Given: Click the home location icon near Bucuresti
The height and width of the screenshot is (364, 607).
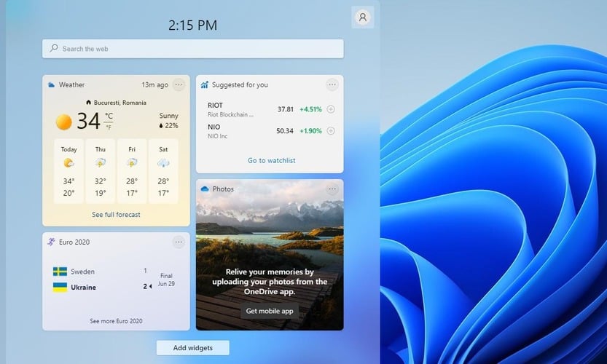Looking at the screenshot, I should (88, 103).
